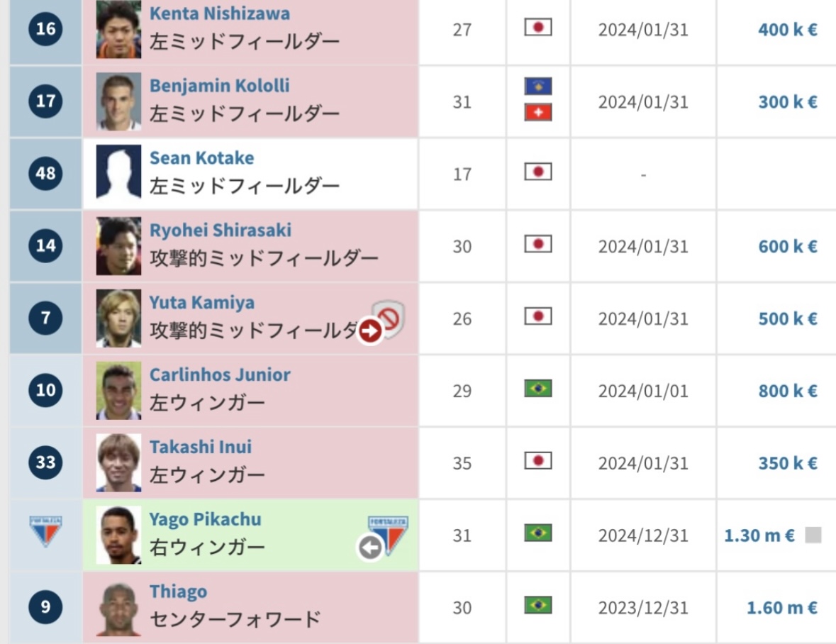Click the Kosovo flag for Benjamin Kololli
The height and width of the screenshot is (644, 836).
538,86
